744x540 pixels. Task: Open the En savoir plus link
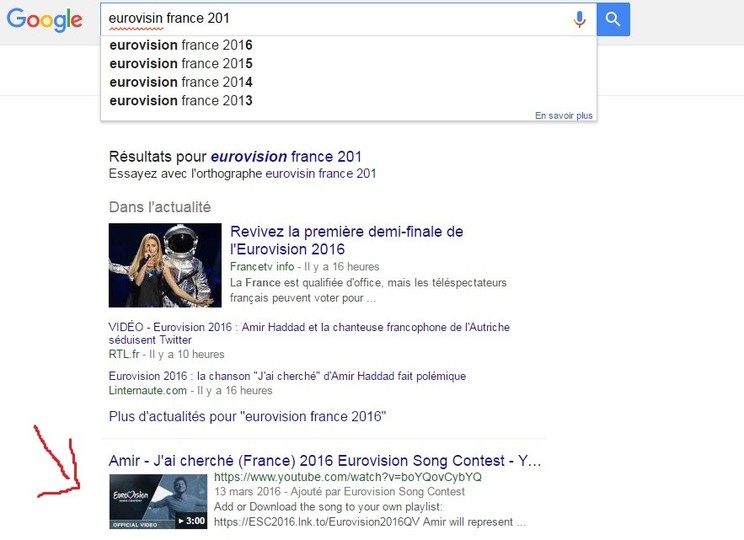click(564, 115)
